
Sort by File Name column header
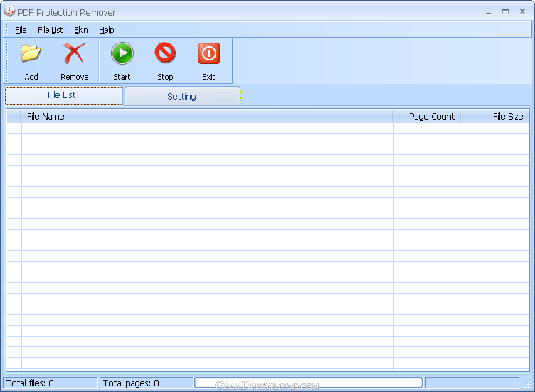tap(207, 117)
